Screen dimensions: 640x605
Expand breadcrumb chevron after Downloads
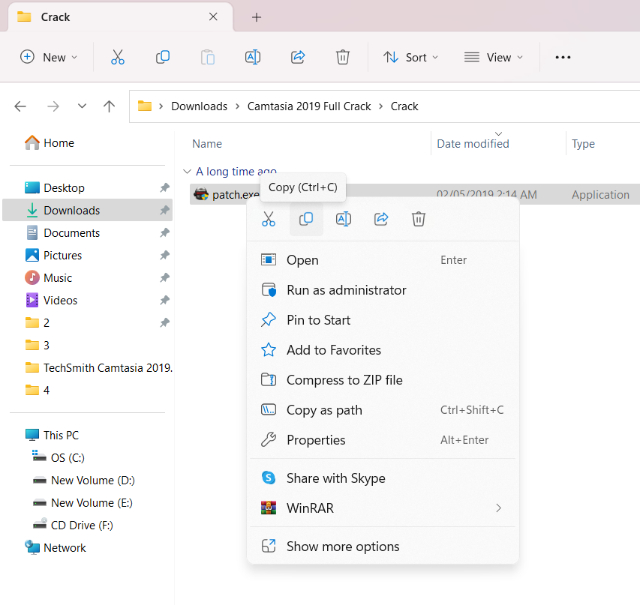(x=237, y=107)
